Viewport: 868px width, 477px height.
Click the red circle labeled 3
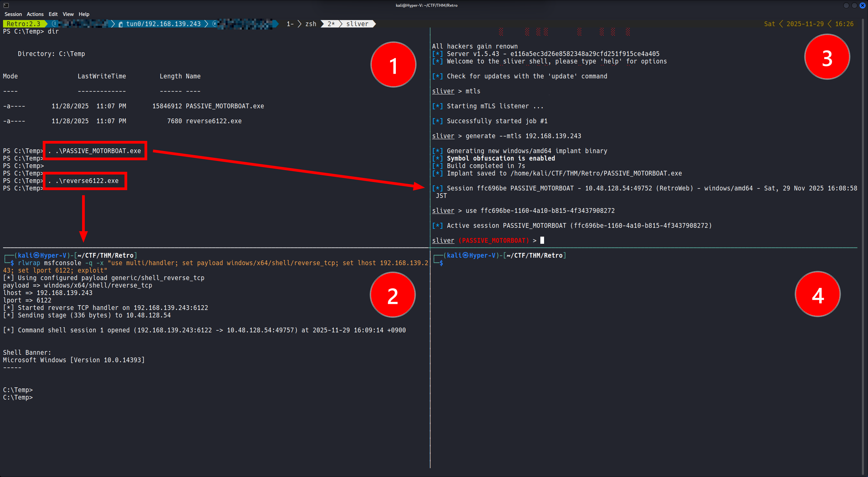click(827, 57)
